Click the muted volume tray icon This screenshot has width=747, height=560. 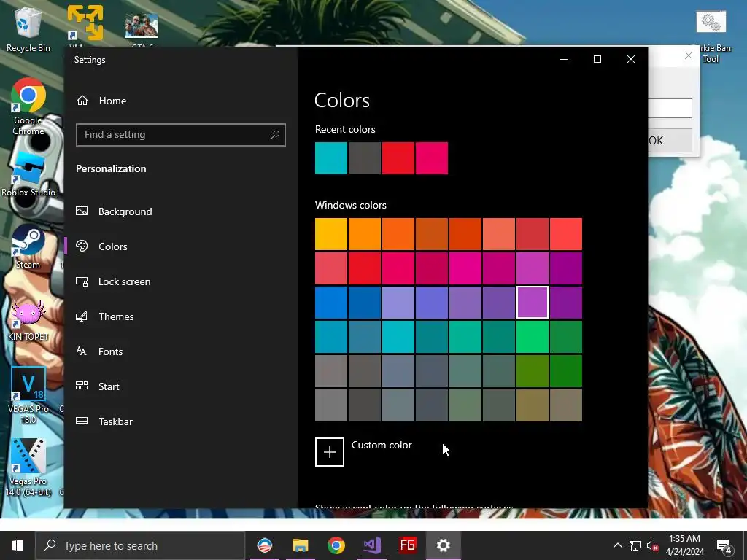653,546
